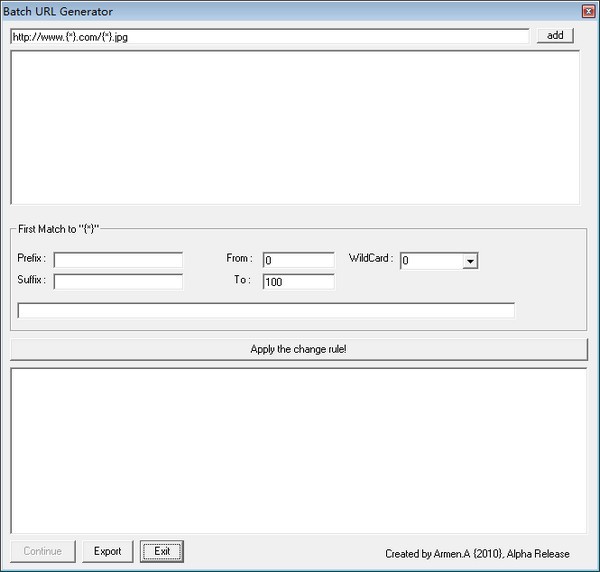Click the WildCard combo box value
Viewport: 600px width, 572px height.
(431, 261)
